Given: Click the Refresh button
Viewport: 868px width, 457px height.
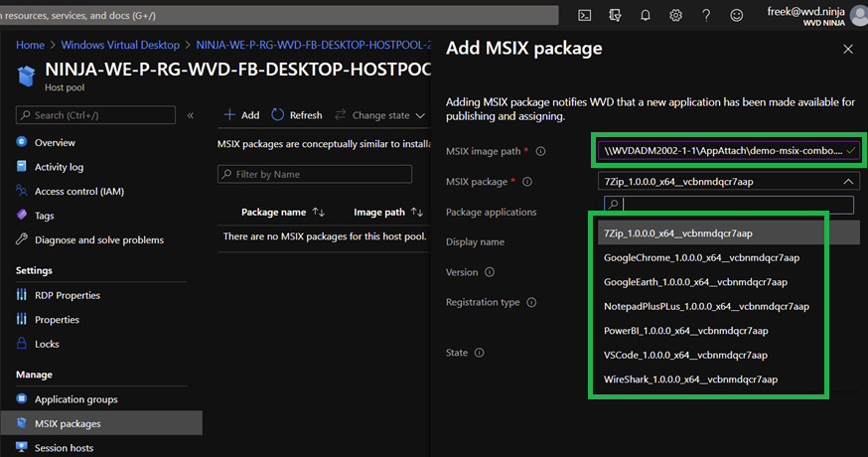Looking at the screenshot, I should tap(297, 115).
